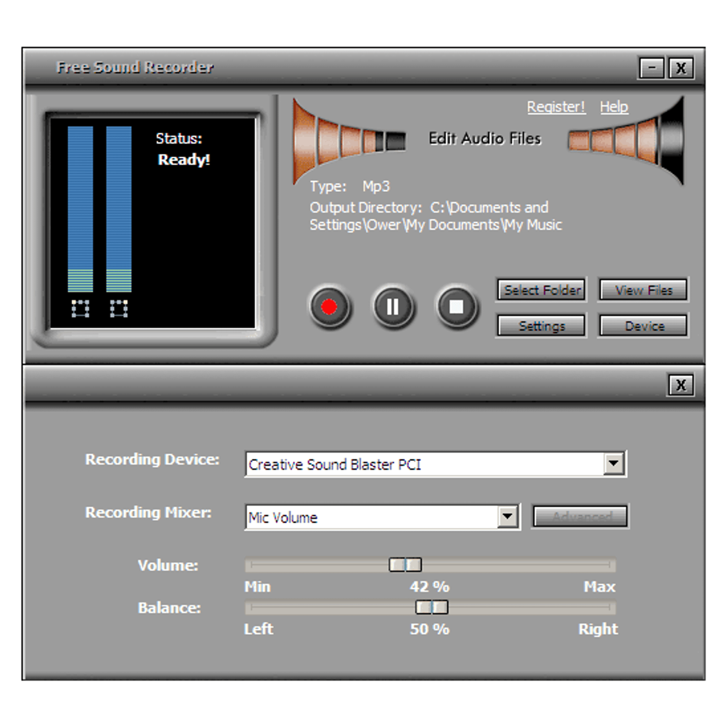Click the Min label under Volume slider

(x=258, y=586)
